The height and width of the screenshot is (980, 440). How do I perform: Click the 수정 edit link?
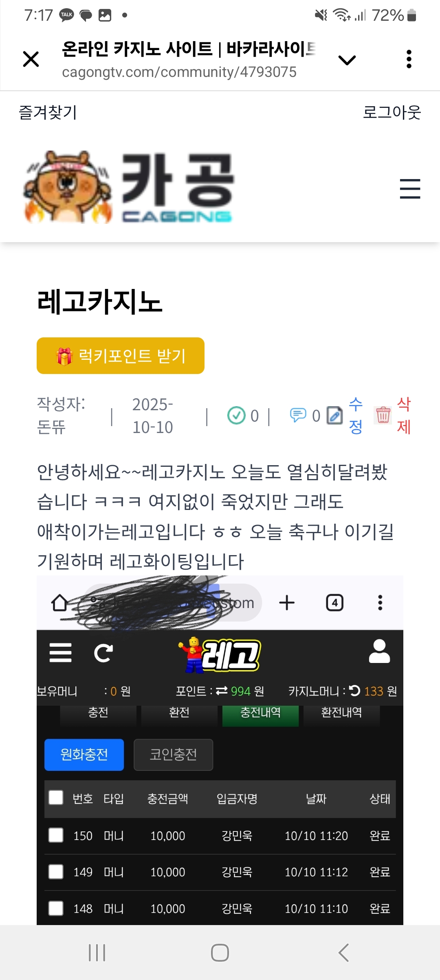click(356, 416)
